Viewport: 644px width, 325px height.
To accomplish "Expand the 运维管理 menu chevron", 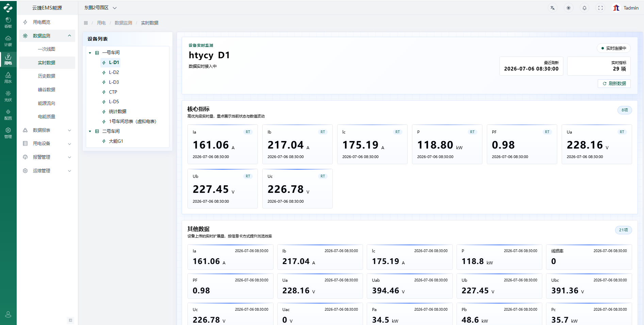I will 69,171.
